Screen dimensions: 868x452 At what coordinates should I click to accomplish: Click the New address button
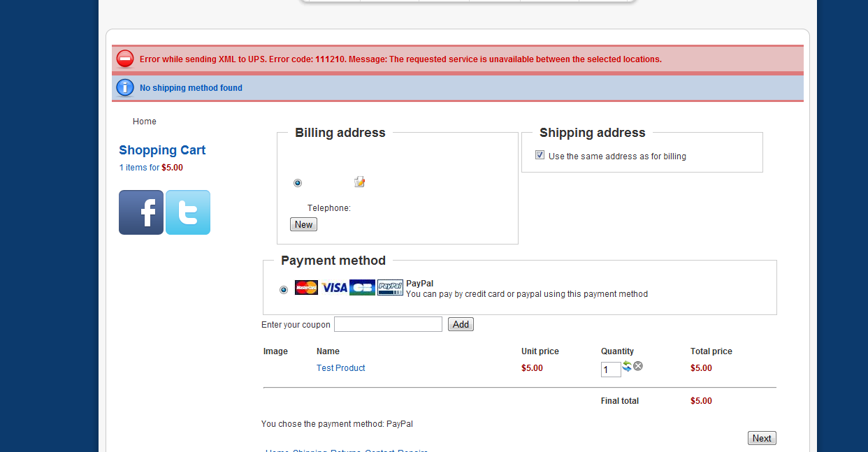tap(303, 224)
